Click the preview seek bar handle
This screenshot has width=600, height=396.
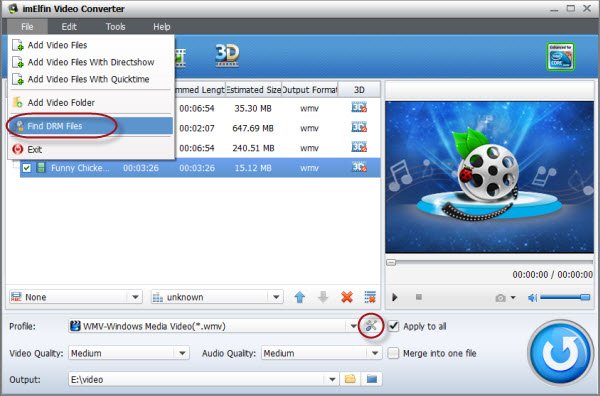(391, 262)
